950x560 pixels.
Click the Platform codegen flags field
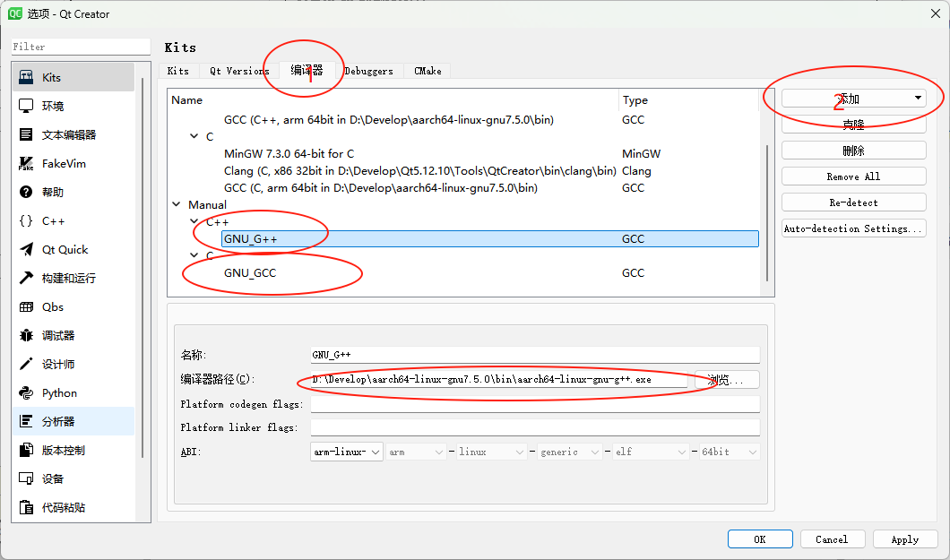[535, 404]
